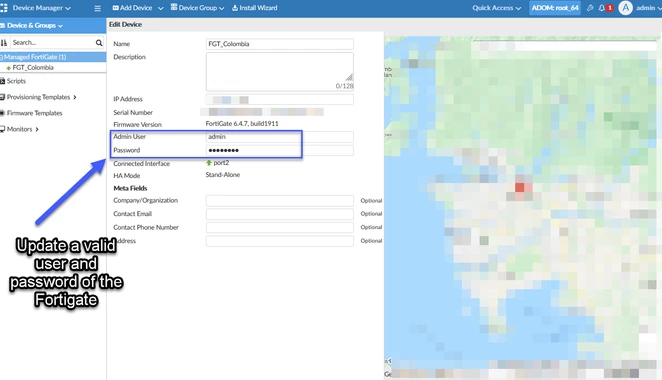Click the IP Address field
This screenshot has height=380, width=662.
(x=279, y=100)
